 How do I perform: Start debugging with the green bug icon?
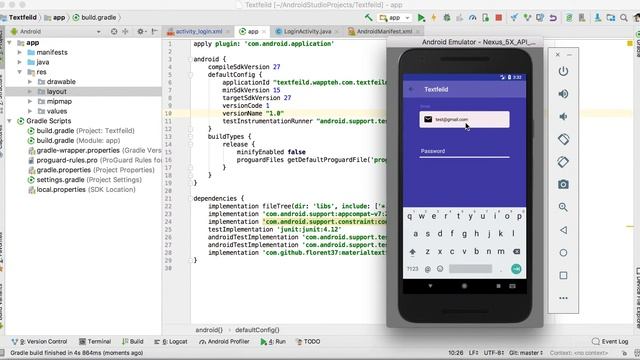[447, 18]
